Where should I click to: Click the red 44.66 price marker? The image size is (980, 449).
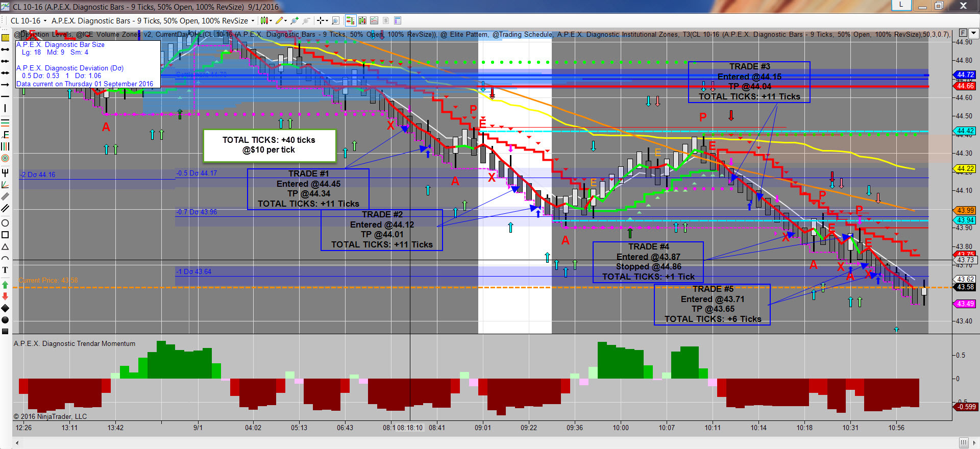click(965, 86)
